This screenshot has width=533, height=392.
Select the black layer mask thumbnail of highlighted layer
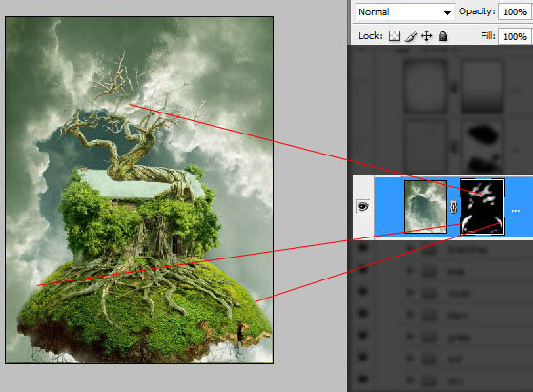click(x=482, y=207)
